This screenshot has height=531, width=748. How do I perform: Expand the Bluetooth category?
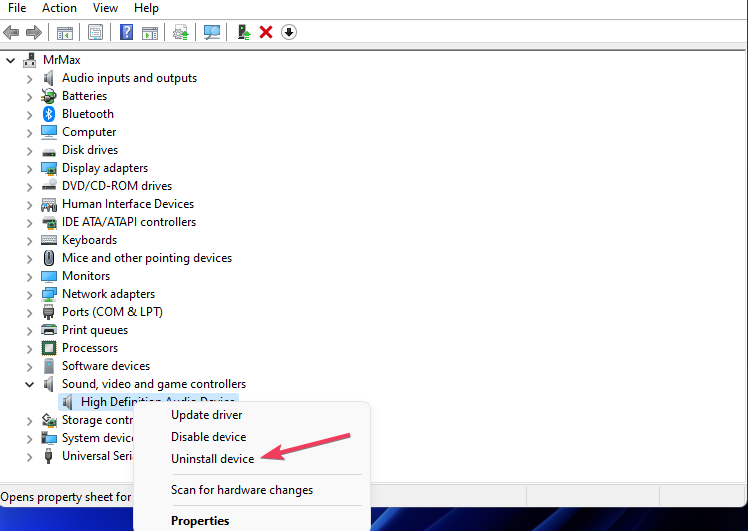[x=30, y=115]
